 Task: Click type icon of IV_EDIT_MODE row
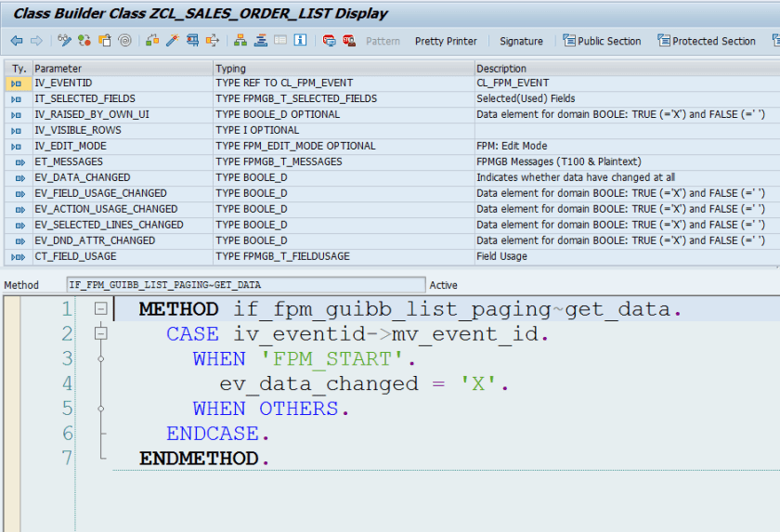pyautogui.click(x=17, y=147)
